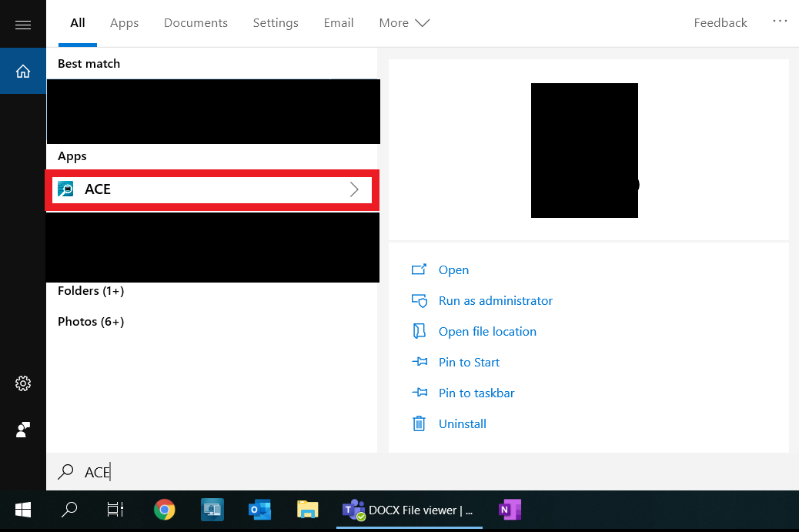Open Settings gear in left sidebar
This screenshot has height=532, width=799.
(x=23, y=383)
